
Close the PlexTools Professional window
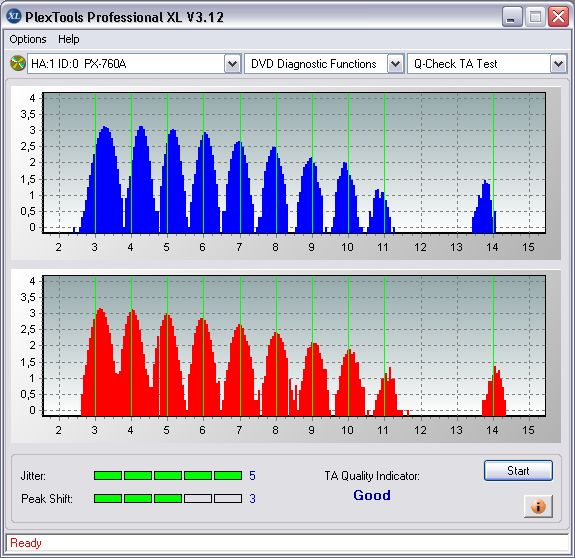pyautogui.click(x=558, y=17)
